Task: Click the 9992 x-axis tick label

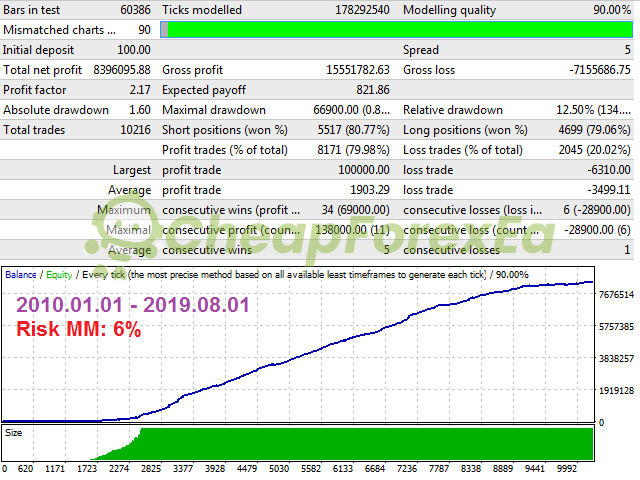Action: [x=567, y=469]
